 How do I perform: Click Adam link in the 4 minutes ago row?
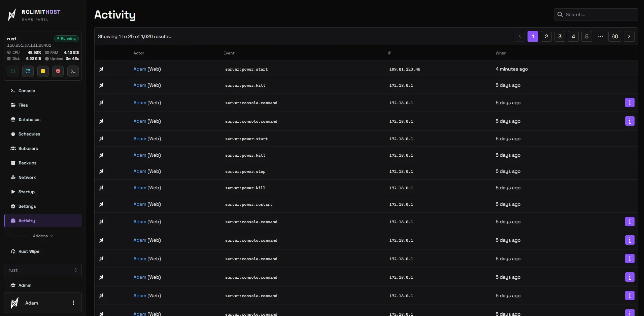(x=140, y=69)
